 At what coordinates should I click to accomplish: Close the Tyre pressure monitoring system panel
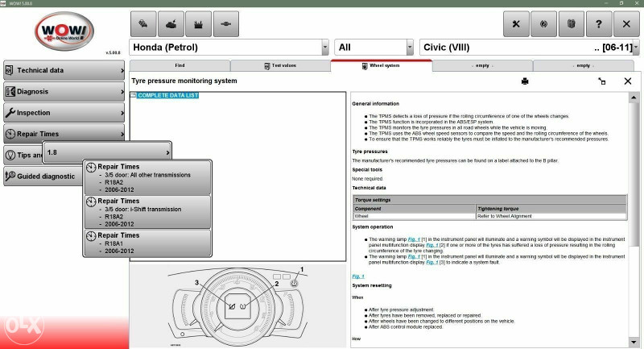point(628,81)
